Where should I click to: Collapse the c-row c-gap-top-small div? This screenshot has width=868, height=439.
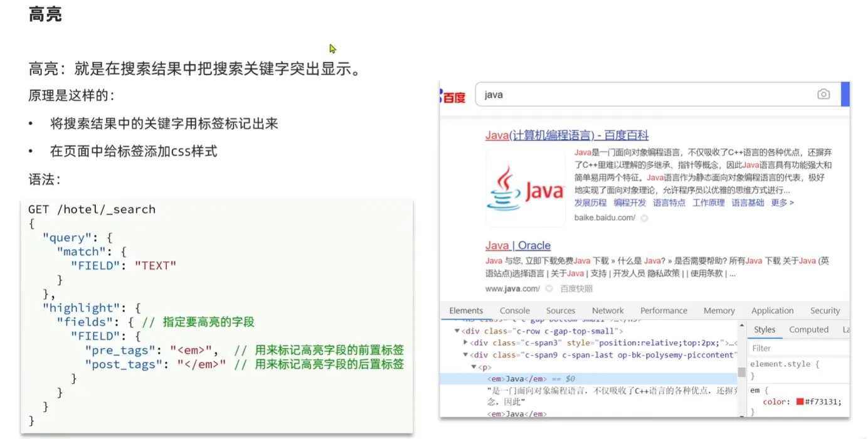click(x=457, y=331)
